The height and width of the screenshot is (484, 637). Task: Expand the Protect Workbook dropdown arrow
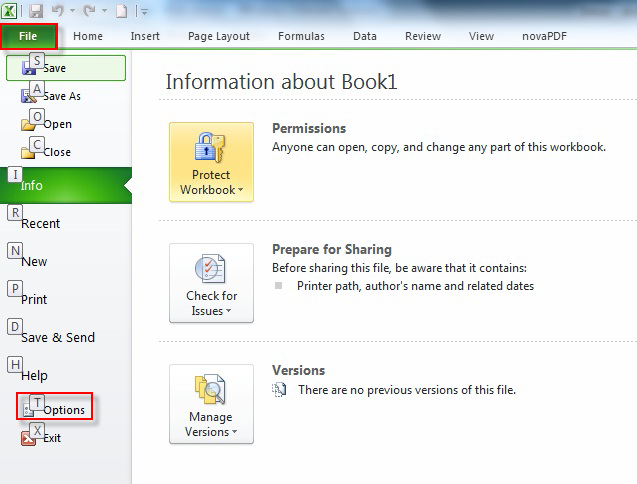click(x=240, y=190)
